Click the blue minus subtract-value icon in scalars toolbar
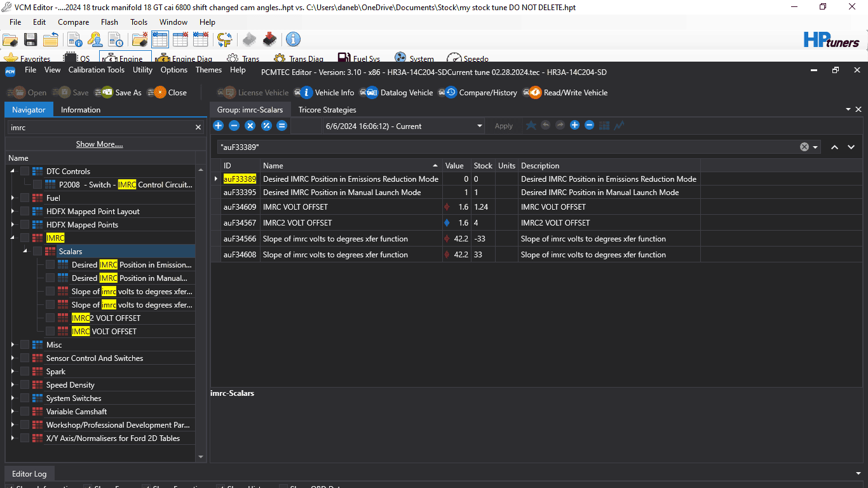The image size is (868, 488). (x=234, y=126)
